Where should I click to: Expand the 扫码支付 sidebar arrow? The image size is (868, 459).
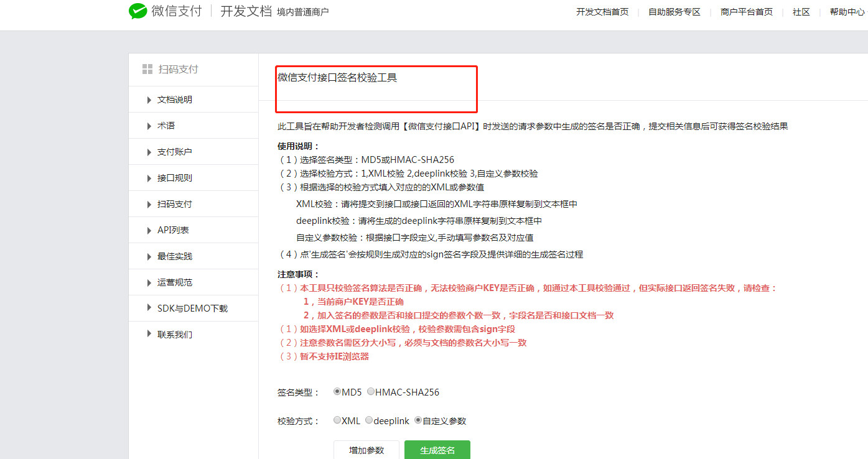click(x=149, y=204)
